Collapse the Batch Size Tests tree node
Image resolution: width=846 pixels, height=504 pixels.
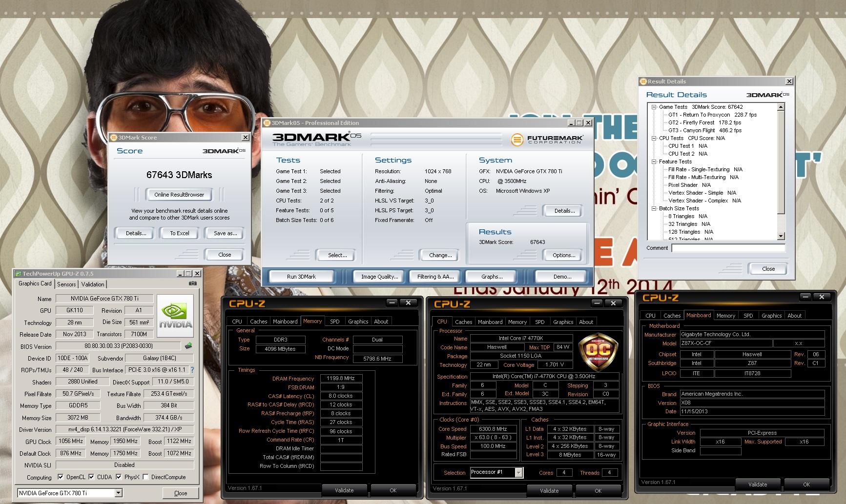point(654,208)
